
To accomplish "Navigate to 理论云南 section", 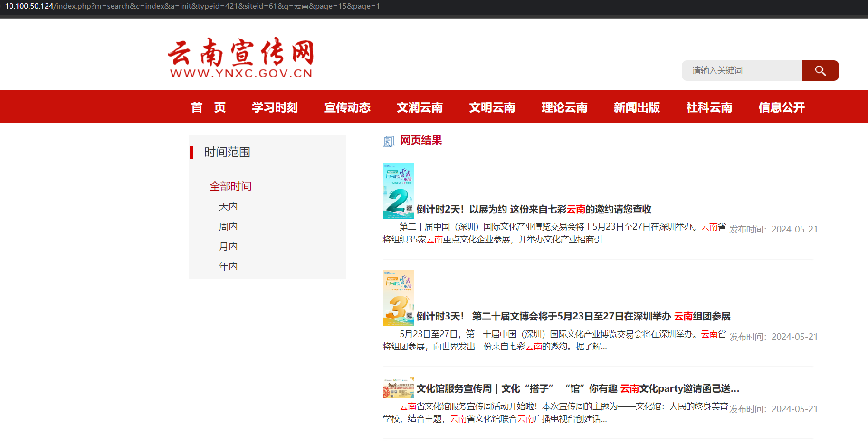I will [x=564, y=107].
